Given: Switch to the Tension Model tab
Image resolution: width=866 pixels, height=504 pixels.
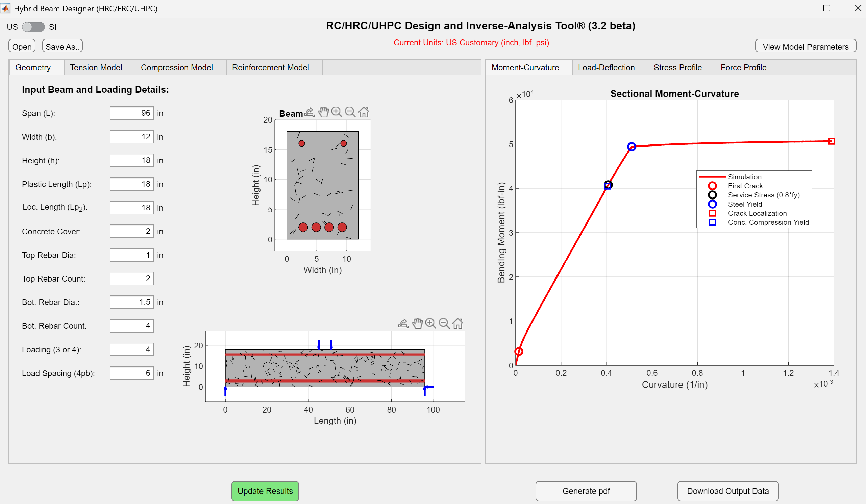Looking at the screenshot, I should click(96, 67).
